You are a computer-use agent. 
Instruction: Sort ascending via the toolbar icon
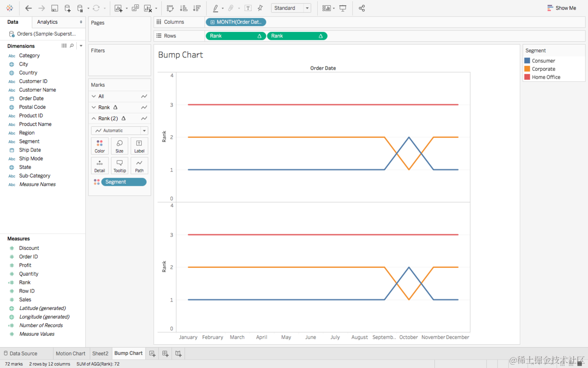click(x=184, y=8)
